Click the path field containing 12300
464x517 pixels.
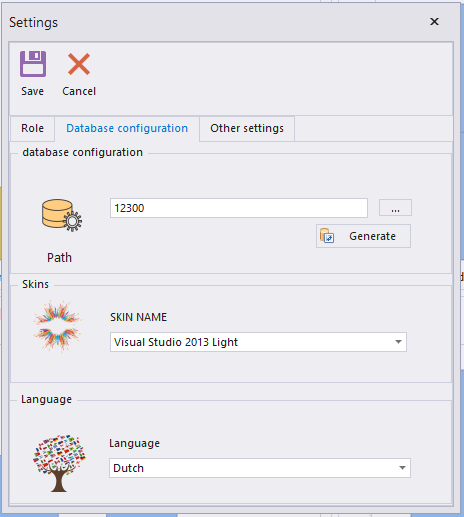pyautogui.click(x=239, y=208)
